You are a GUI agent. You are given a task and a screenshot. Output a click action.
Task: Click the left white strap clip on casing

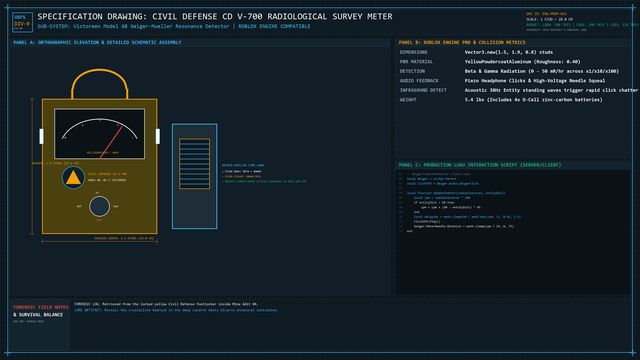point(42,136)
